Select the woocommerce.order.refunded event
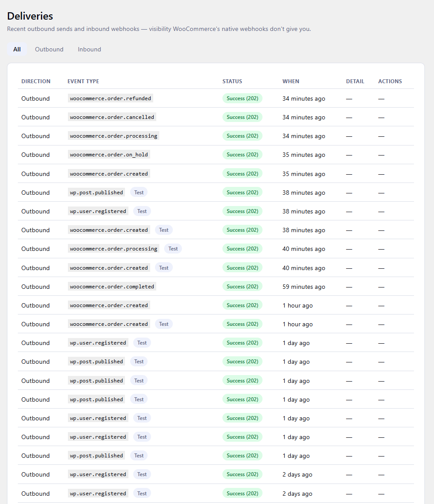Image resolution: width=434 pixels, height=504 pixels. (111, 98)
